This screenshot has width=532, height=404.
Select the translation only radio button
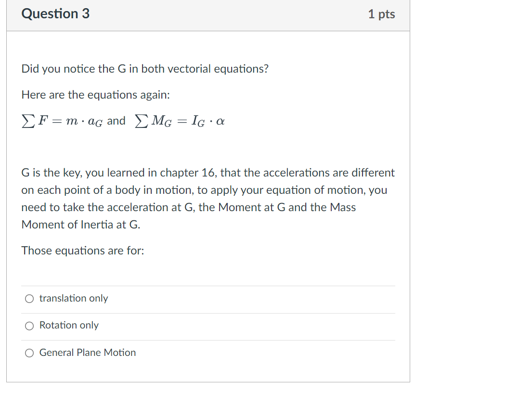click(x=29, y=299)
